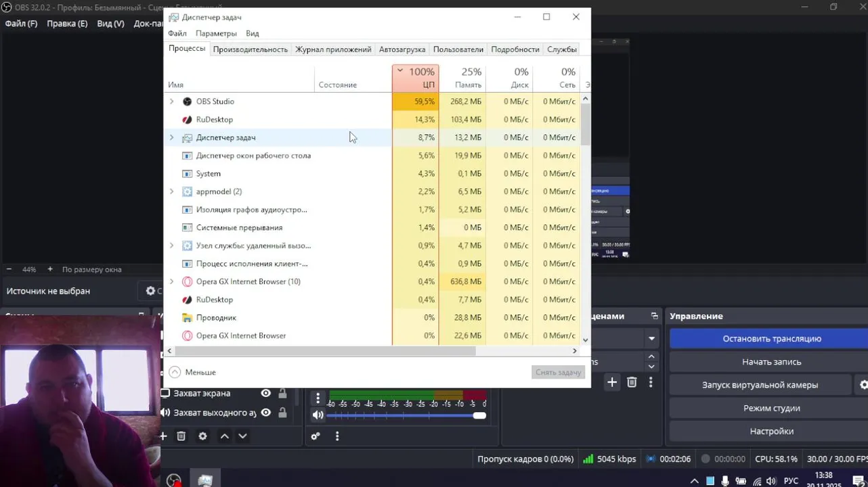
Task: Click Проводник folder icon in process list
Action: [188, 317]
